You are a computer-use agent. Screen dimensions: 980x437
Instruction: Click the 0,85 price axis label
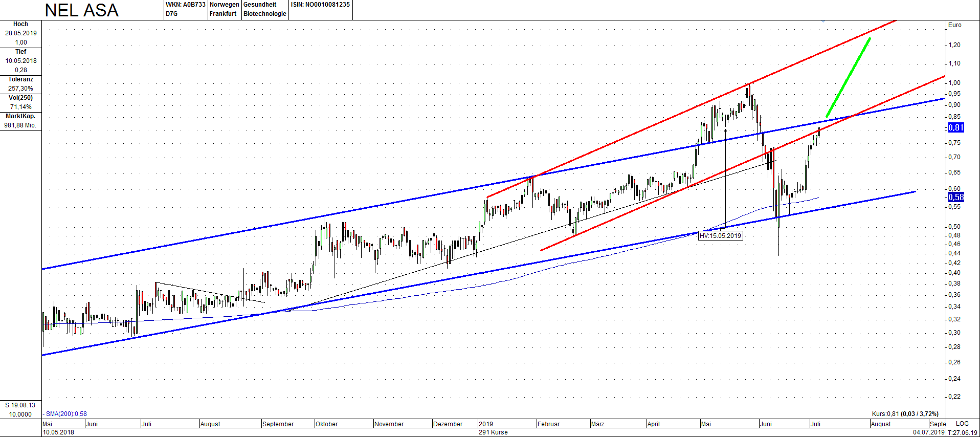954,117
